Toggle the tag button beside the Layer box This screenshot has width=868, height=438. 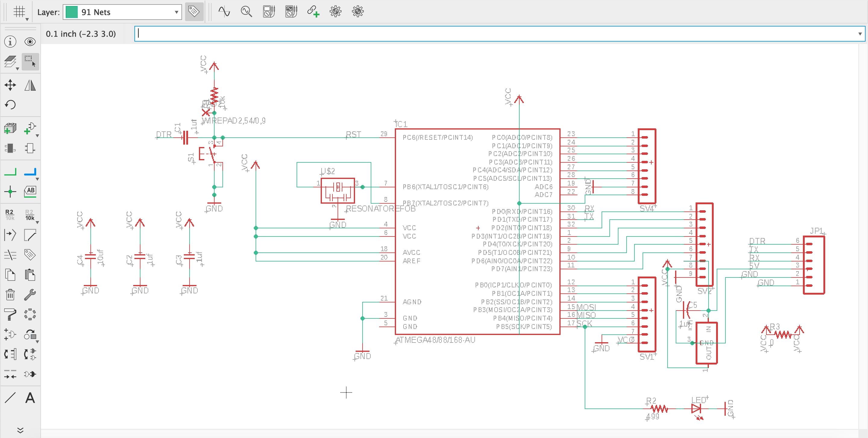click(x=194, y=12)
